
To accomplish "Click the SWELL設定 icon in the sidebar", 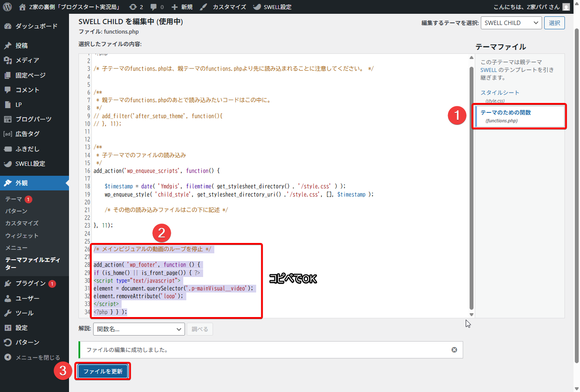I will pyautogui.click(x=8, y=164).
